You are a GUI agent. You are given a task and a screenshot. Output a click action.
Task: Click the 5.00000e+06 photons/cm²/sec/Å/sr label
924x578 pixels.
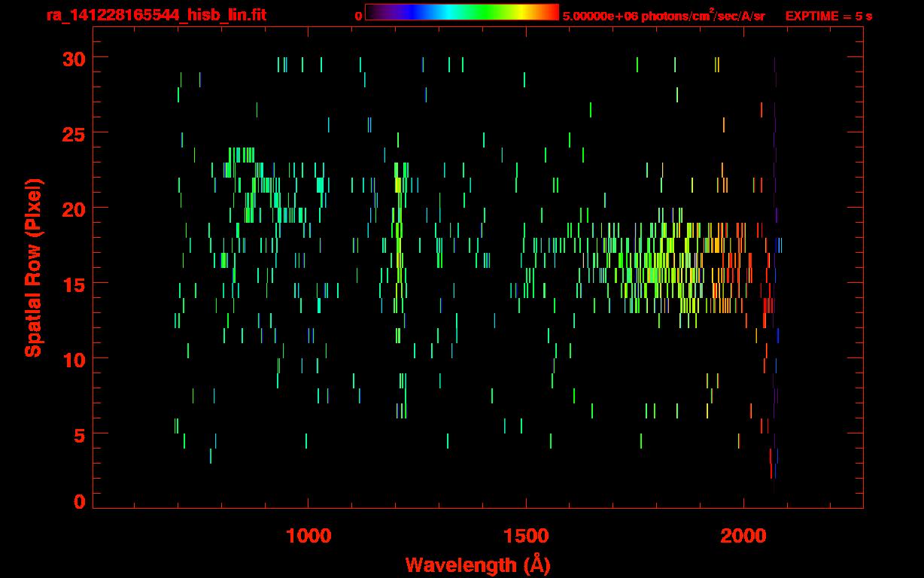pyautogui.click(x=664, y=15)
